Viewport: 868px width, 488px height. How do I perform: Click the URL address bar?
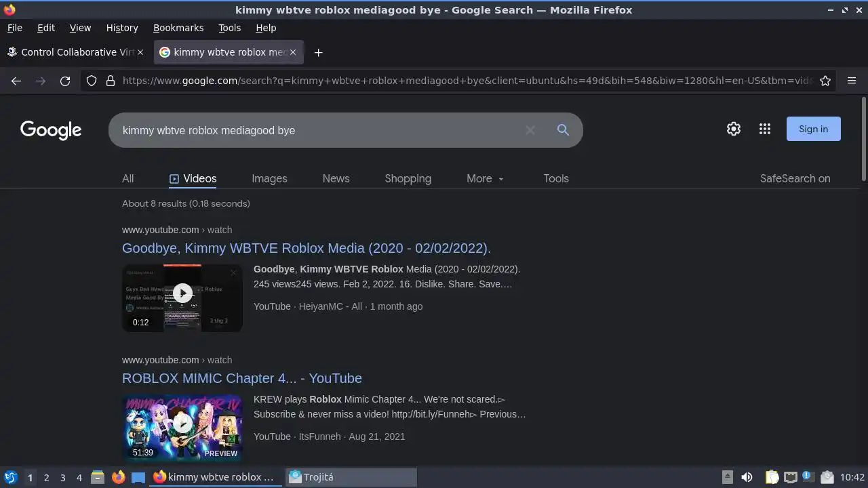pyautogui.click(x=467, y=81)
